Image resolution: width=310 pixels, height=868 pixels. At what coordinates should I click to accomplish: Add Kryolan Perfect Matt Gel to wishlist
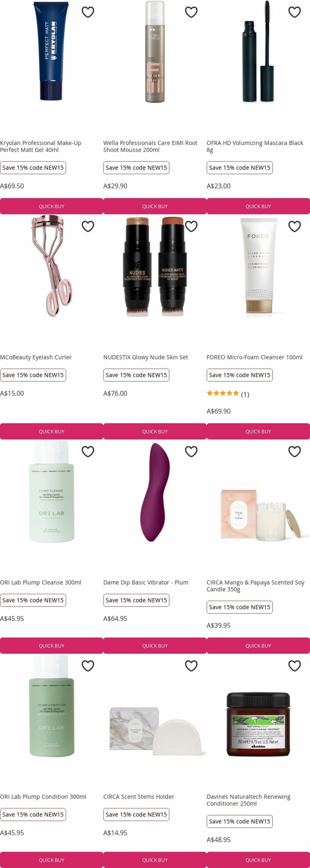(x=88, y=12)
